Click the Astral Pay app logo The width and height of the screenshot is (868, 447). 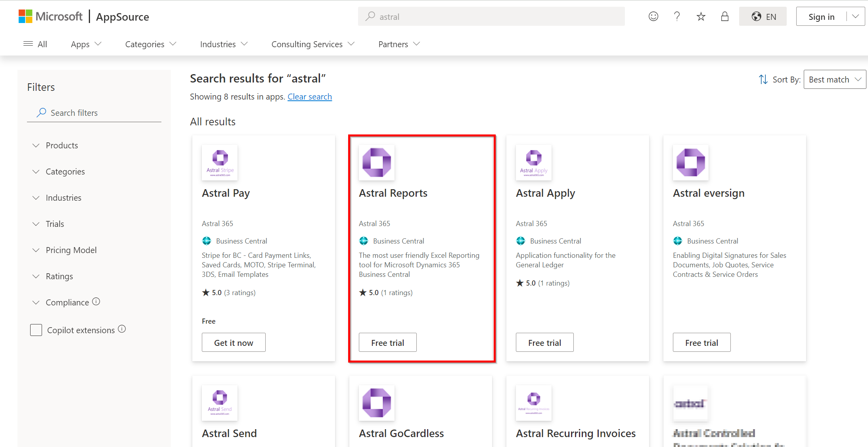(220, 163)
